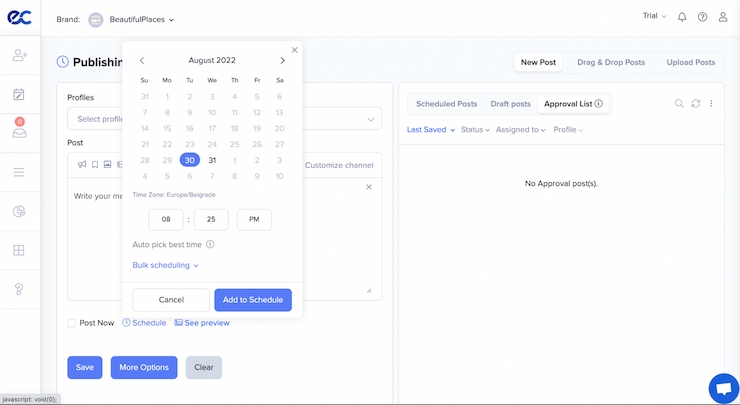The height and width of the screenshot is (405, 740).
Task: Open the Approval List tab
Action: click(573, 104)
